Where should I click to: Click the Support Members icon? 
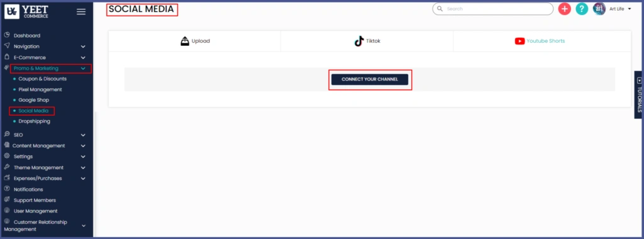pos(6,200)
